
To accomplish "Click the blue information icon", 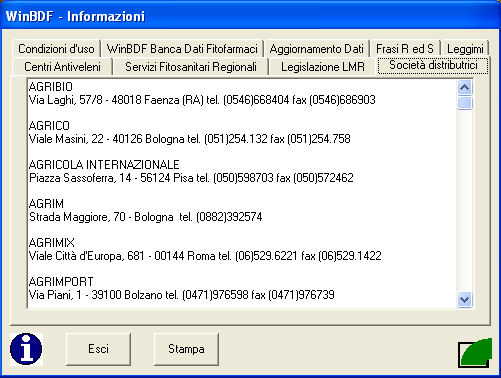I will (x=26, y=349).
